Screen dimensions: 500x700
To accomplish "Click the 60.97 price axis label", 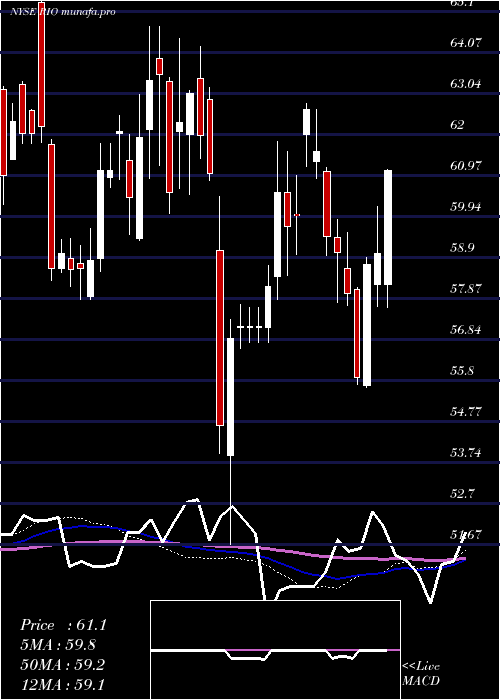I will [466, 166].
